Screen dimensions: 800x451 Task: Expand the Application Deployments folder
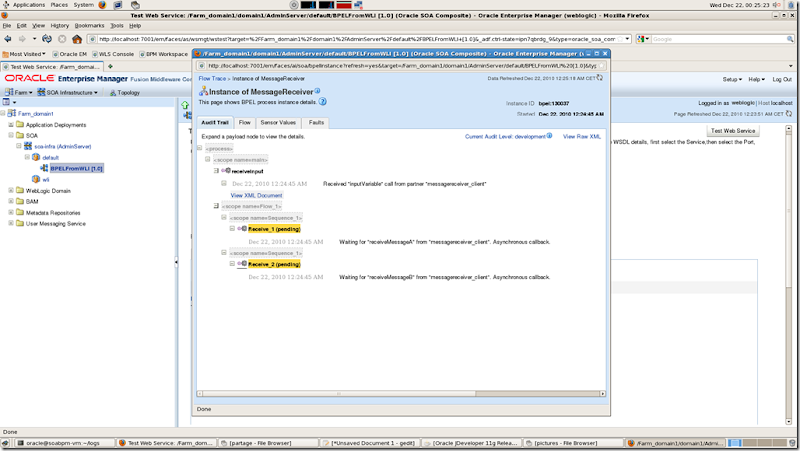[x=11, y=124]
